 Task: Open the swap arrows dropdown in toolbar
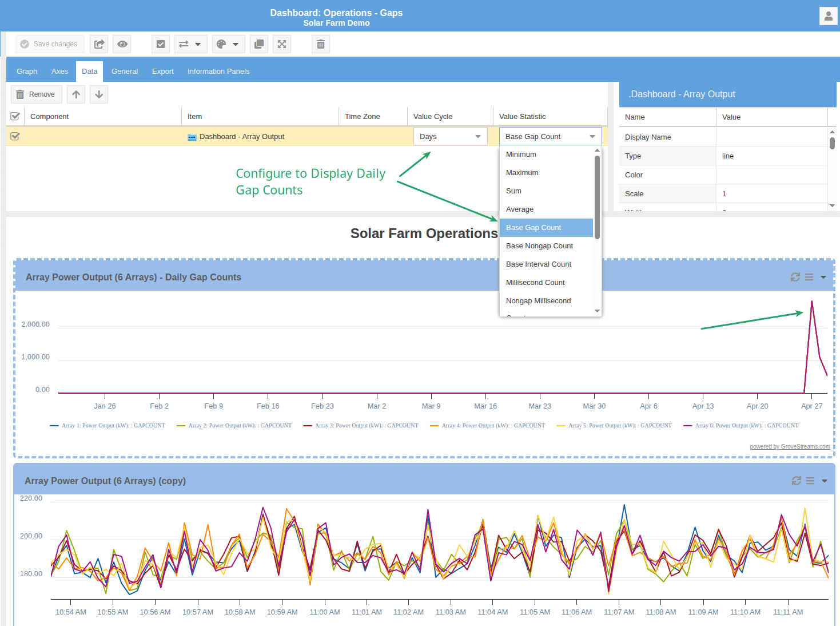[x=190, y=44]
